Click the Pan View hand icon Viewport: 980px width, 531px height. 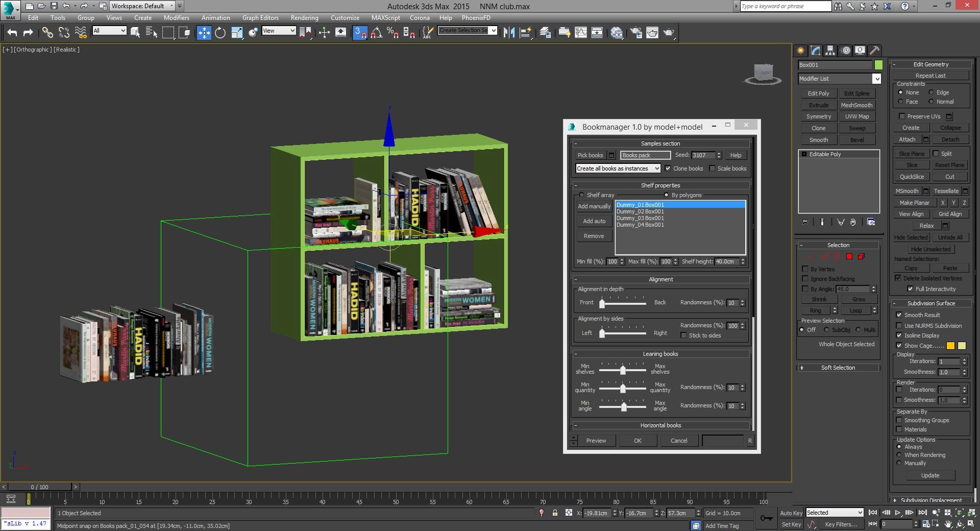point(948,524)
